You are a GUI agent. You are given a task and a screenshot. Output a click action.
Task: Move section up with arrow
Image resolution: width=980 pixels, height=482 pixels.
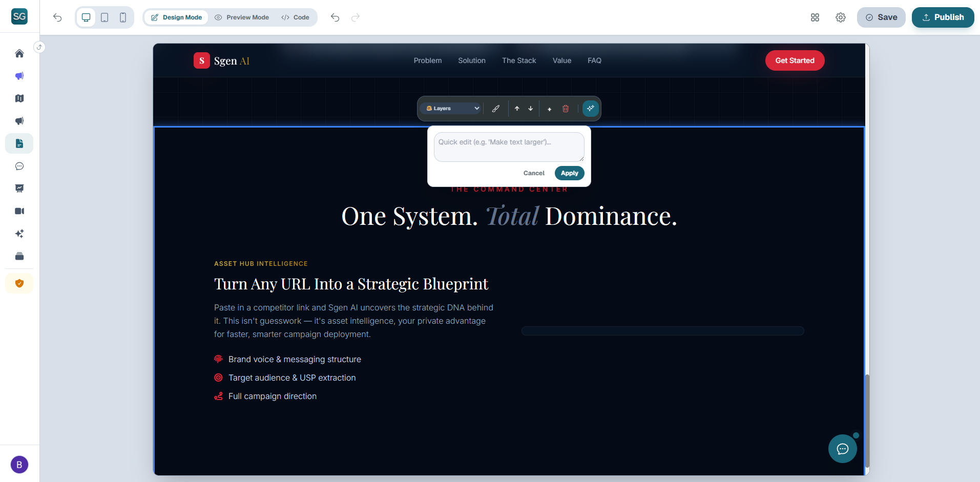tap(517, 109)
